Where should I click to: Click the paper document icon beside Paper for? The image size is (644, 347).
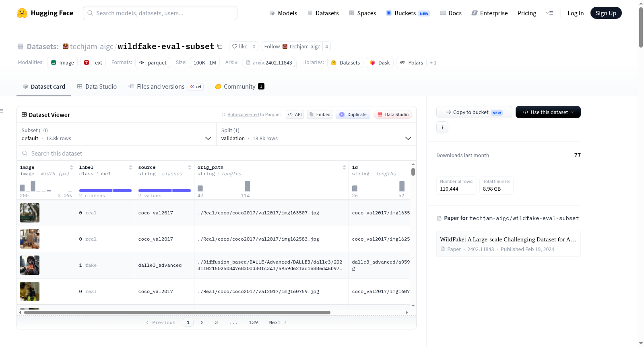[x=439, y=218]
